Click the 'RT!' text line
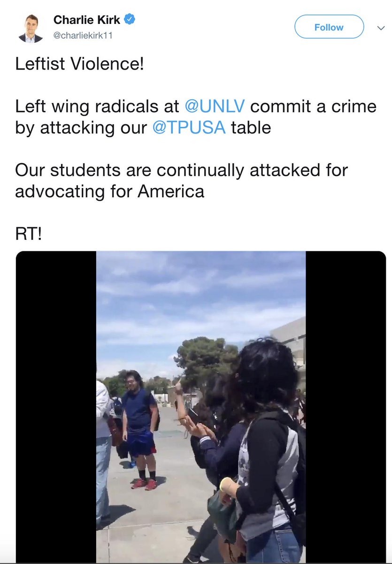 tap(29, 234)
